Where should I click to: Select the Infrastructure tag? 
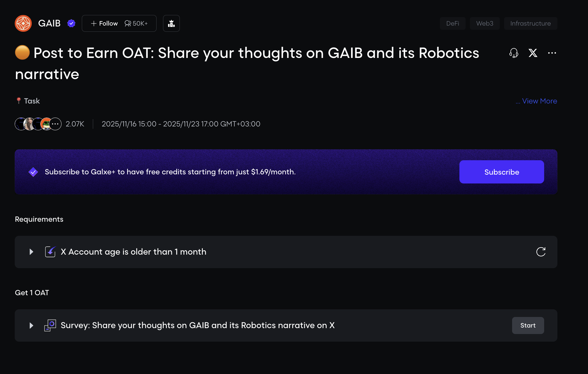coord(530,23)
